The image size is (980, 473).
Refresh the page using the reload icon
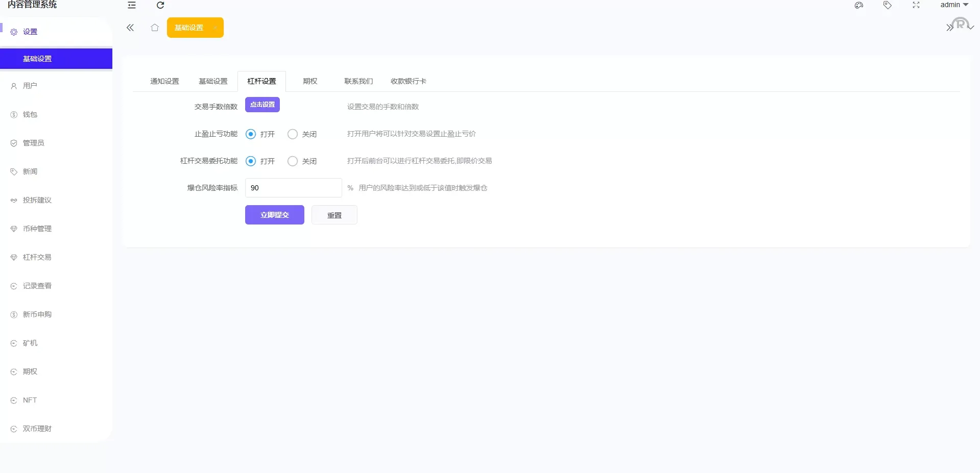[160, 5]
